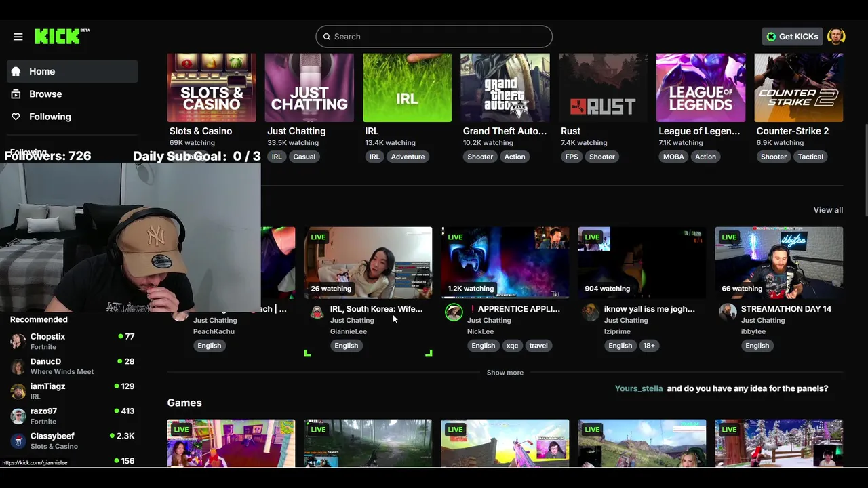This screenshot has height=488, width=868.
Task: Open the hamburger menu icon
Action: point(18,37)
